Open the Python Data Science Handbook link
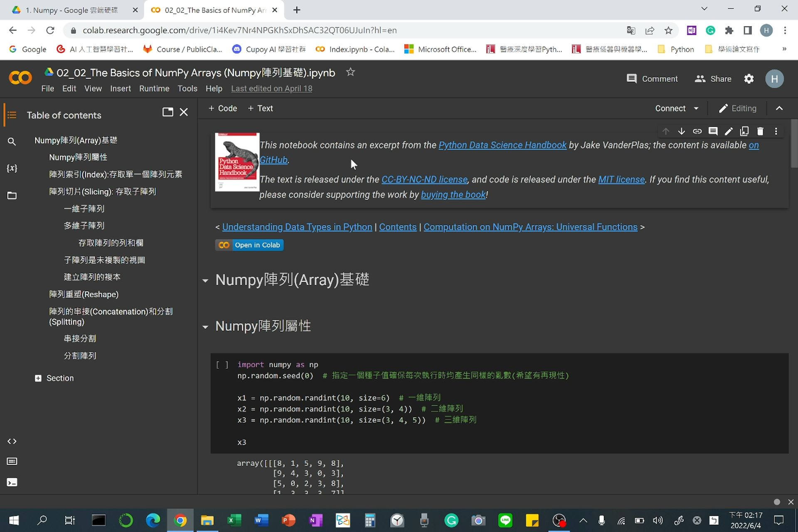 [x=502, y=145]
